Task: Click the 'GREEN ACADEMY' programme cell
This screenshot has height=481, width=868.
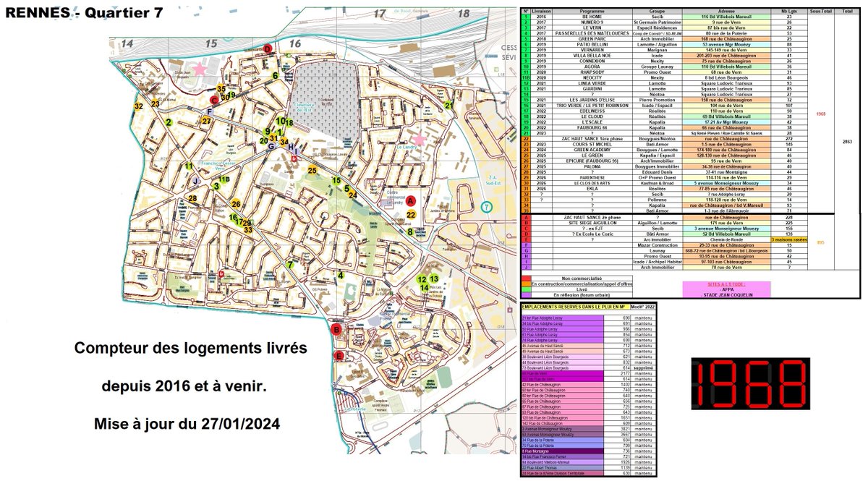Action: (592, 150)
